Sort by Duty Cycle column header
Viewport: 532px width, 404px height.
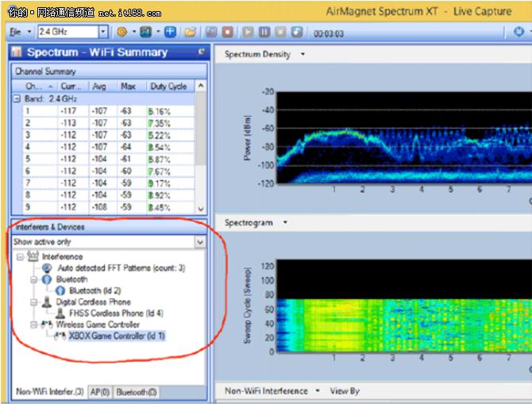click(x=168, y=86)
